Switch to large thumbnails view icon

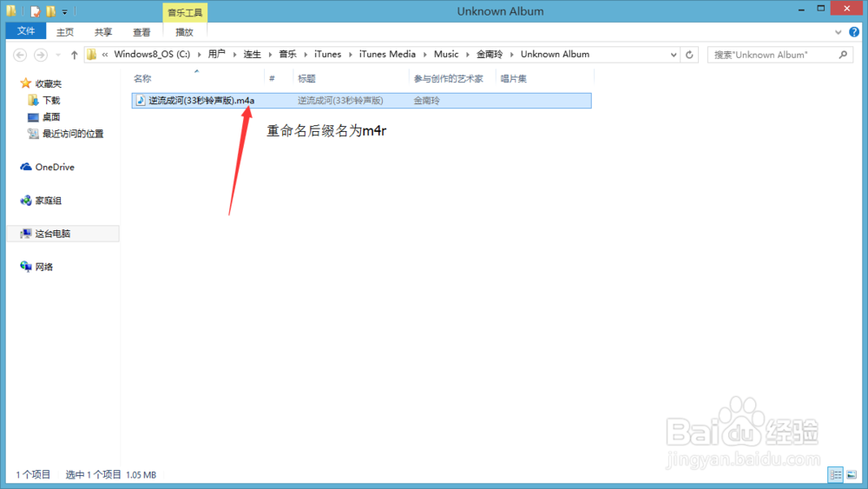click(852, 474)
